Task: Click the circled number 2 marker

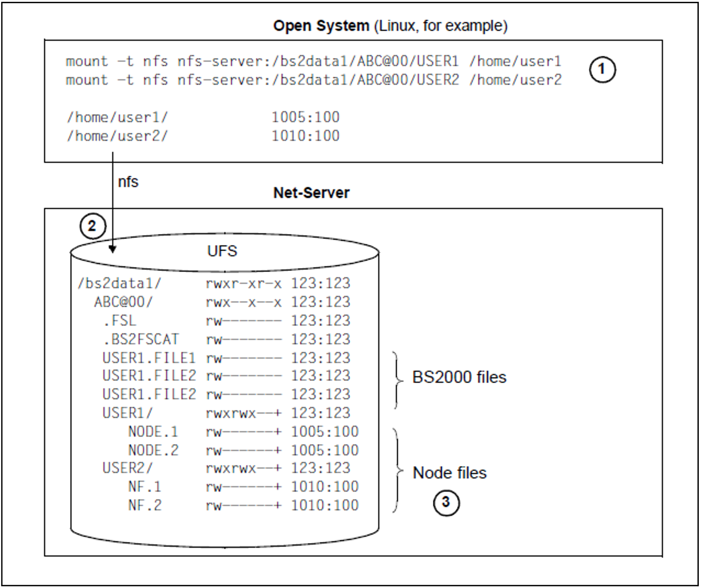Action: click(x=92, y=226)
